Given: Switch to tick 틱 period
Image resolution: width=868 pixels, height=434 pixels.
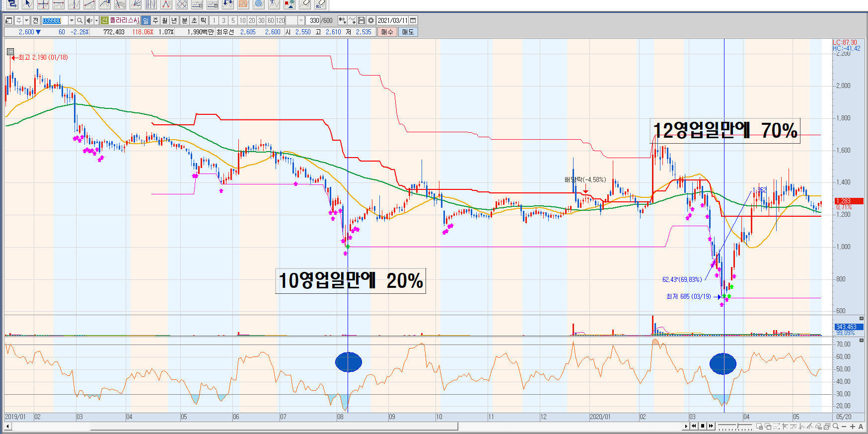Looking at the screenshot, I should pyautogui.click(x=204, y=20).
